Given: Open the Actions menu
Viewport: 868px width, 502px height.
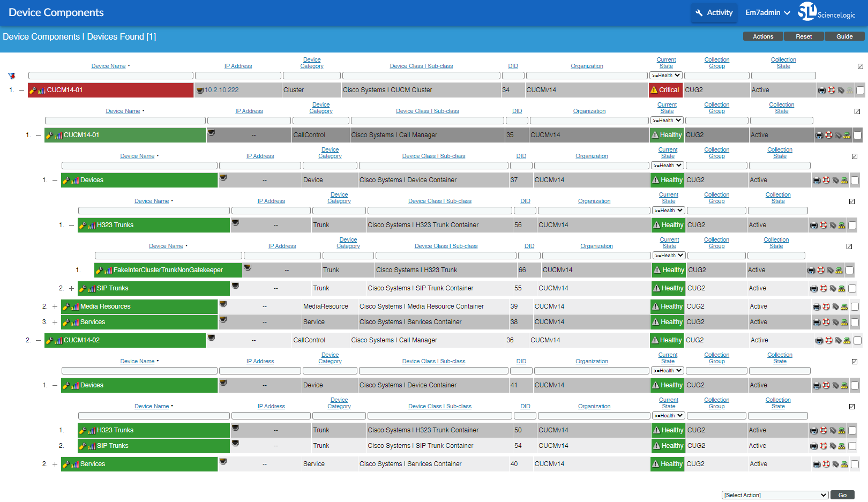Looking at the screenshot, I should (x=763, y=36).
